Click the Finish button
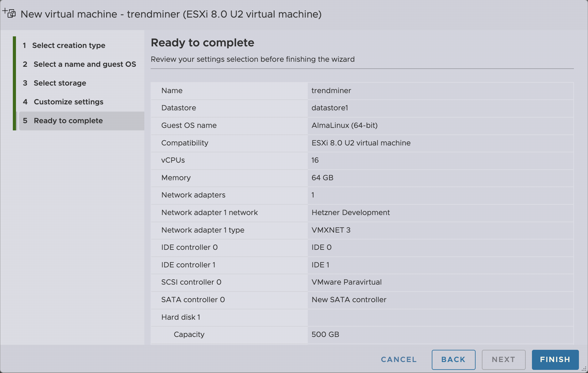This screenshot has width=588, height=373. point(555,360)
